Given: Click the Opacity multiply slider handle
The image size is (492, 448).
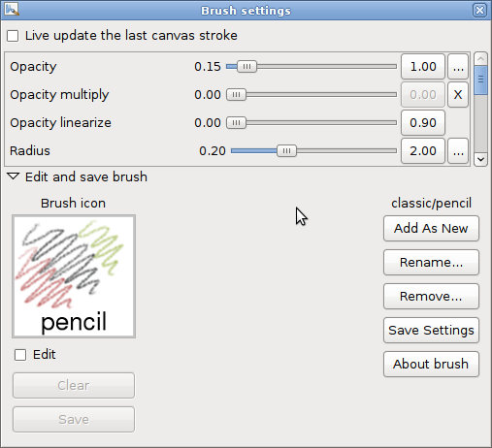Looking at the screenshot, I should click(236, 95).
